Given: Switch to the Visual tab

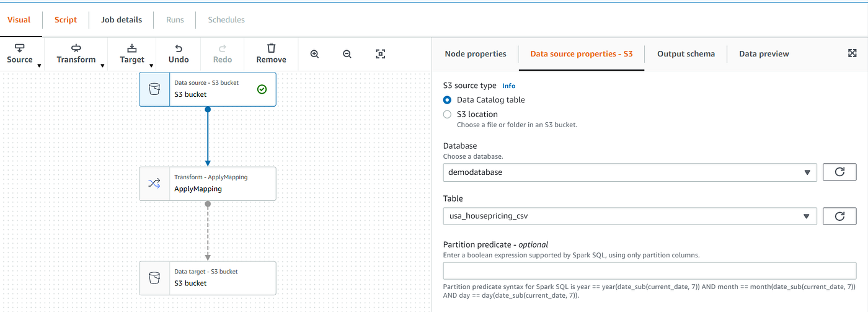Looking at the screenshot, I should tap(19, 20).
